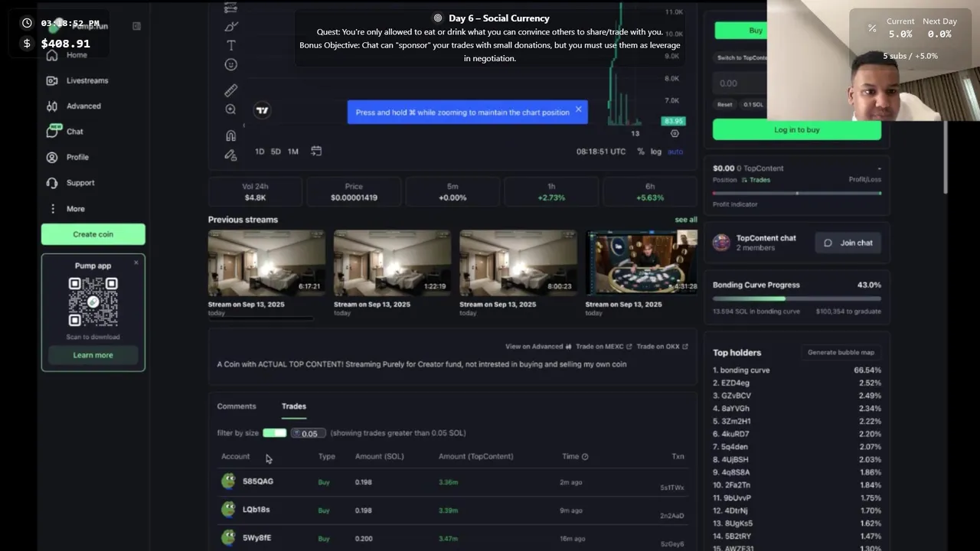980x551 pixels.
Task: Open Trade on OKX link
Action: [661, 347]
